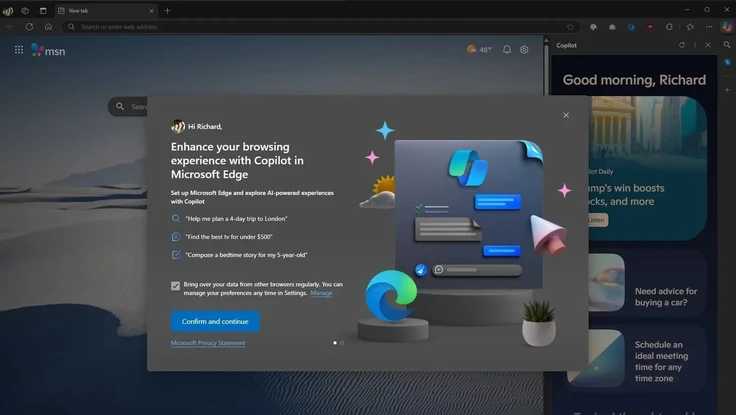Close the New tab tab
This screenshot has height=415, width=736.
click(151, 10)
